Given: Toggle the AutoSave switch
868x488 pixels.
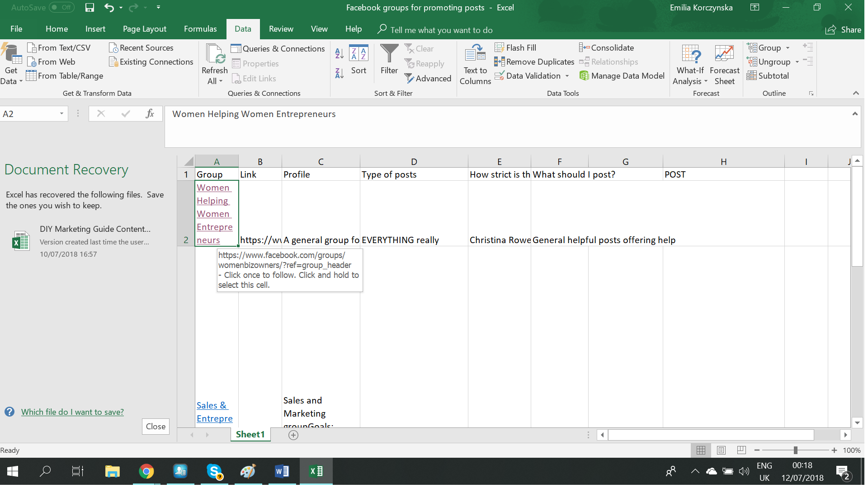Looking at the screenshot, I should pos(61,8).
